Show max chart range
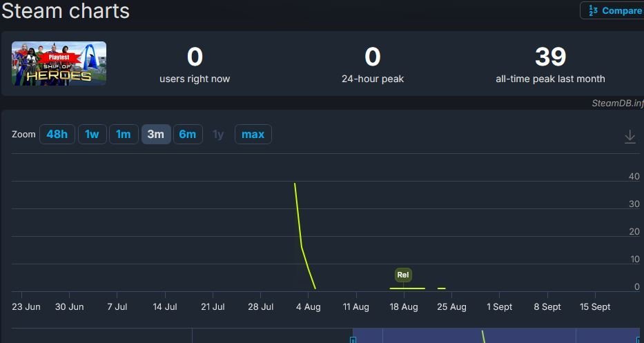Viewport: 644px width, 343px height. click(x=253, y=135)
